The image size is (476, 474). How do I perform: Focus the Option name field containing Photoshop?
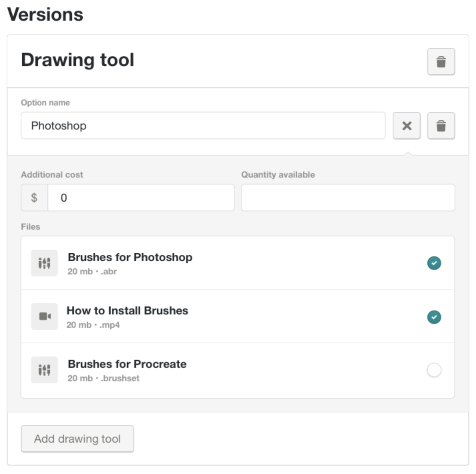click(203, 126)
